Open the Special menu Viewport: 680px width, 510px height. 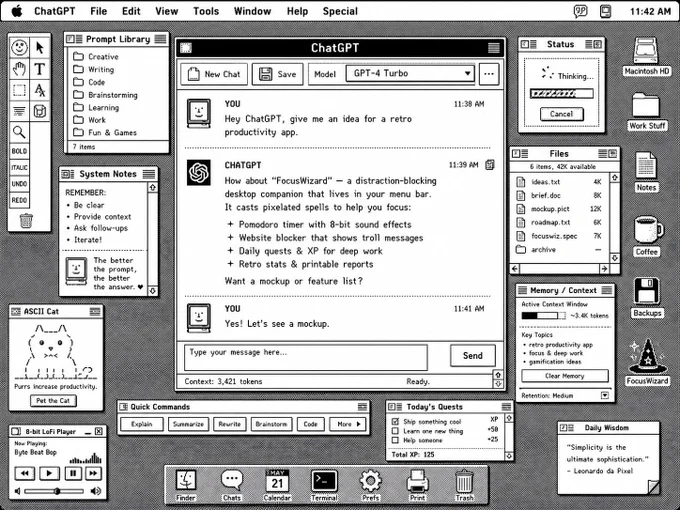pyautogui.click(x=340, y=11)
